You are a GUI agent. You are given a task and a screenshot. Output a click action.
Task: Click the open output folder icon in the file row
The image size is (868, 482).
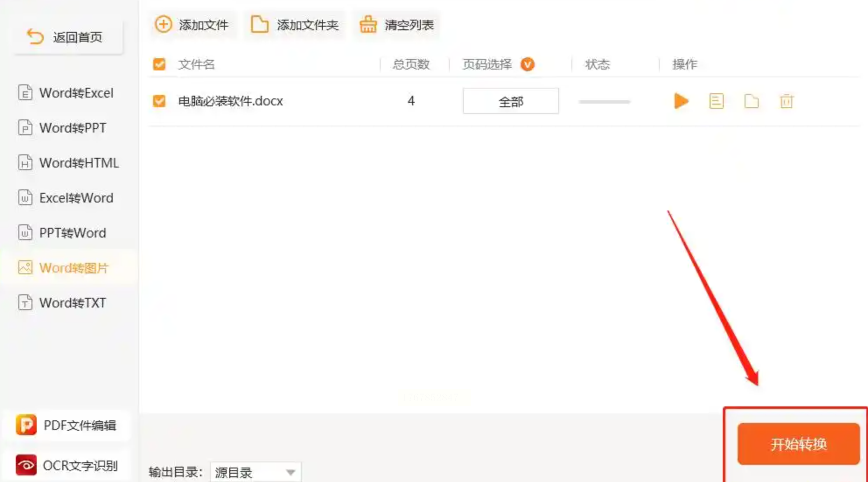pos(751,101)
